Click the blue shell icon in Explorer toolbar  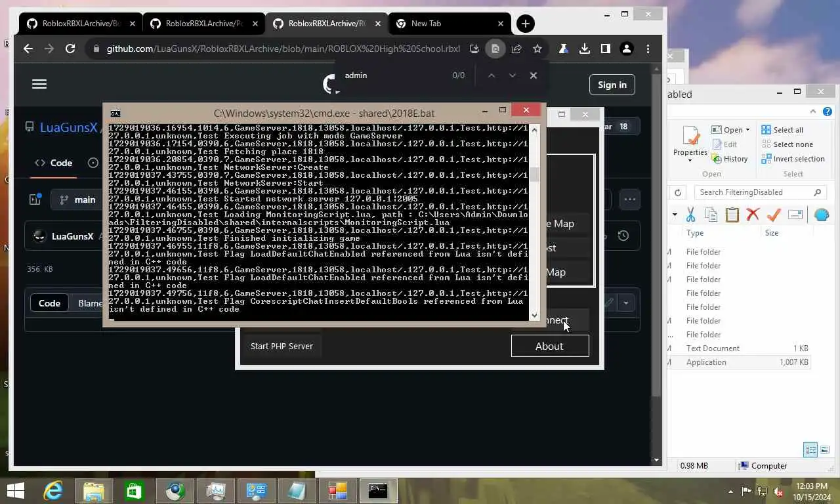(821, 215)
